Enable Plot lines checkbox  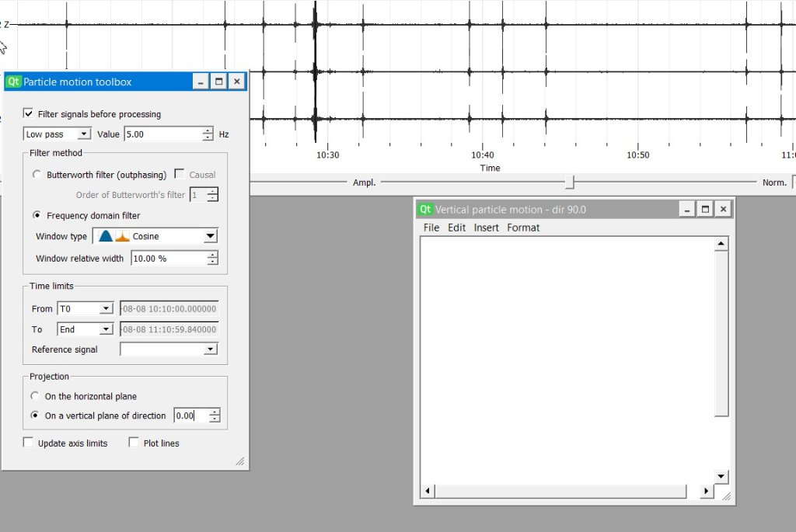point(134,442)
